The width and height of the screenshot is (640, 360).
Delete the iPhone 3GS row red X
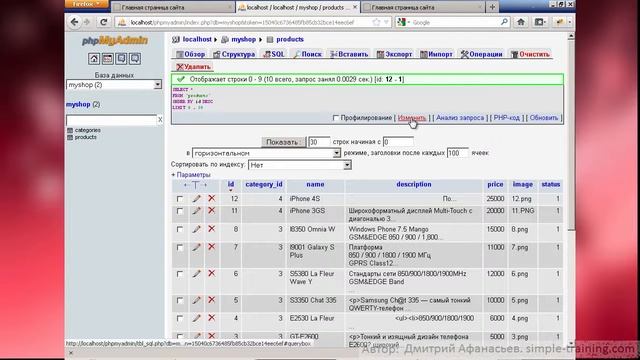tap(211, 211)
